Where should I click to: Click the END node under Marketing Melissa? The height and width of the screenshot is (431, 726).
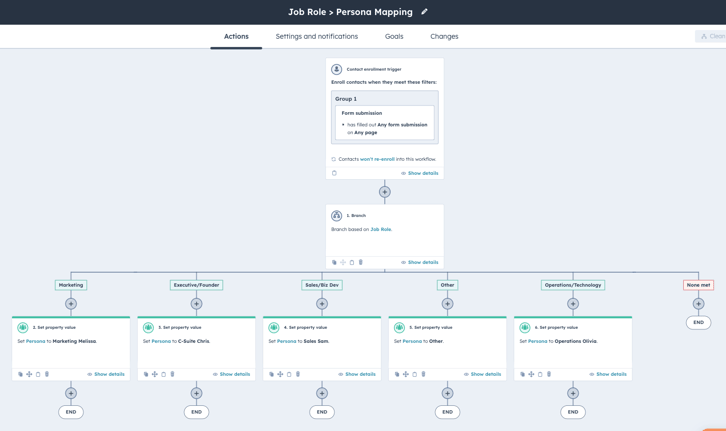(x=71, y=412)
